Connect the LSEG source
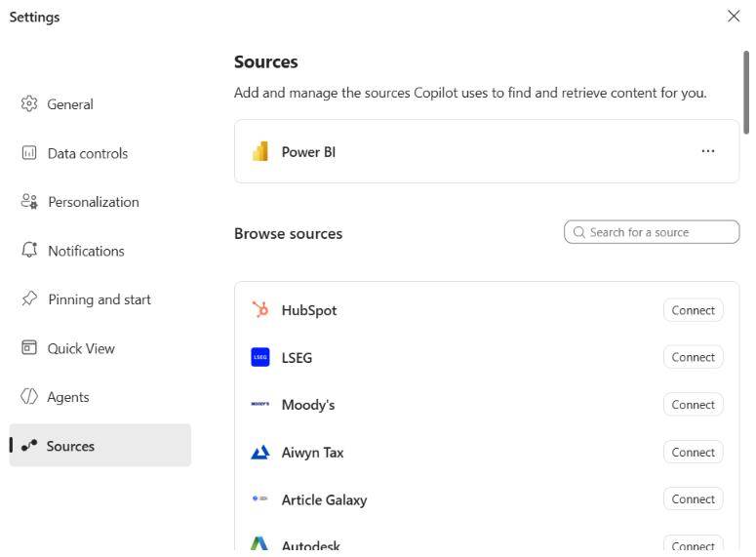This screenshot has width=756, height=557. coord(693,357)
